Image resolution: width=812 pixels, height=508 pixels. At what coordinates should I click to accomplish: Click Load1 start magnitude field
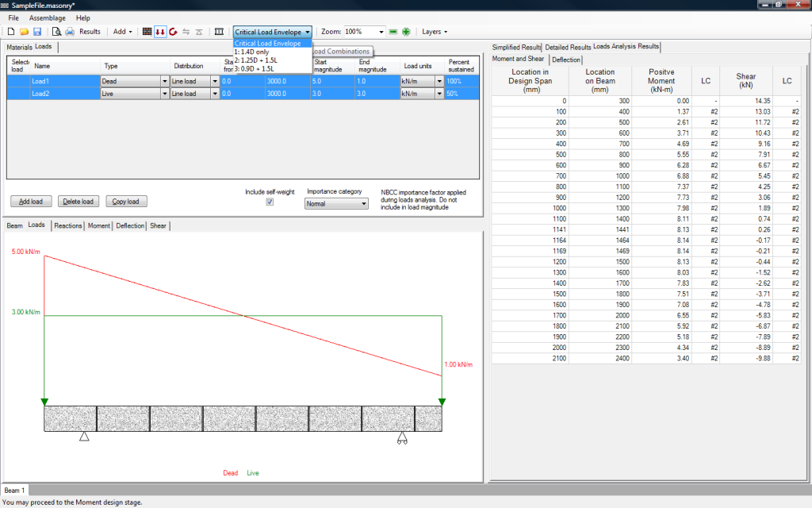pos(331,81)
